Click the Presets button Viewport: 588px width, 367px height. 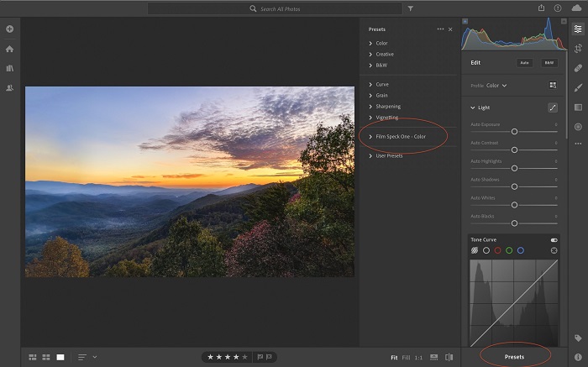coord(515,357)
